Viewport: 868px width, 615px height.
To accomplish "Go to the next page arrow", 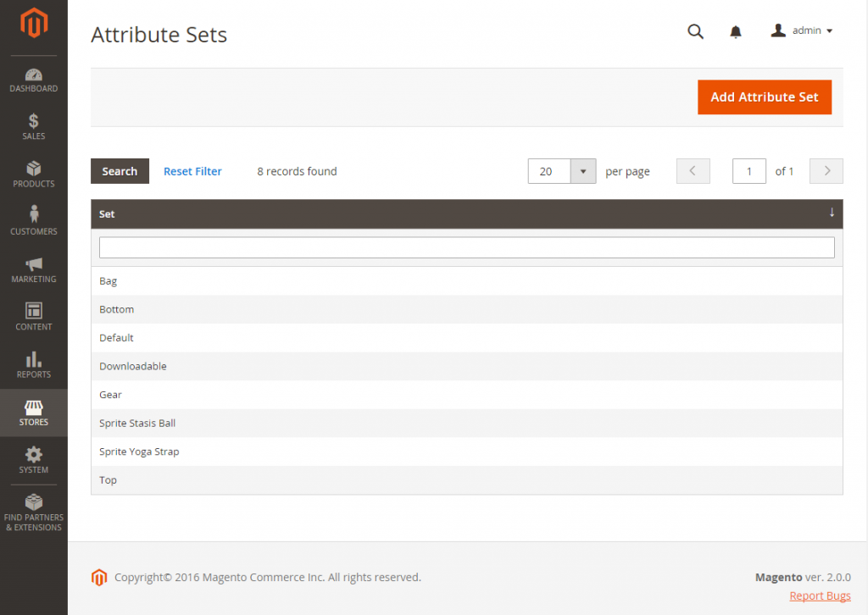I will tap(826, 171).
